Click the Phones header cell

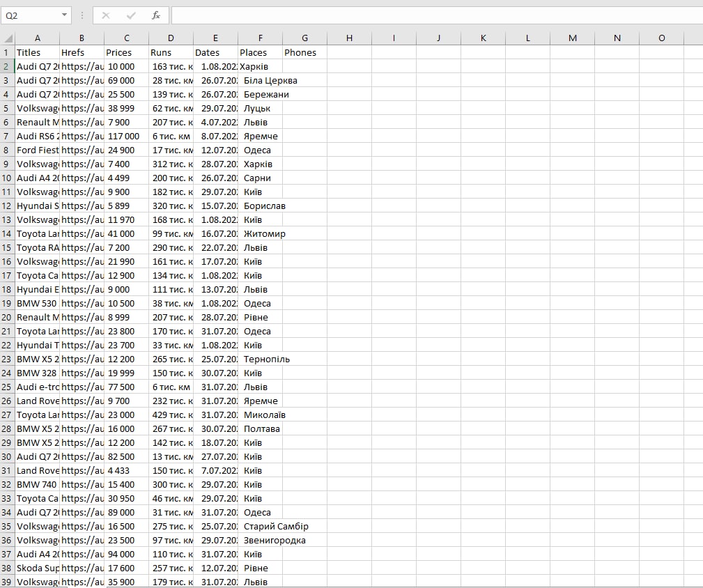coord(305,52)
